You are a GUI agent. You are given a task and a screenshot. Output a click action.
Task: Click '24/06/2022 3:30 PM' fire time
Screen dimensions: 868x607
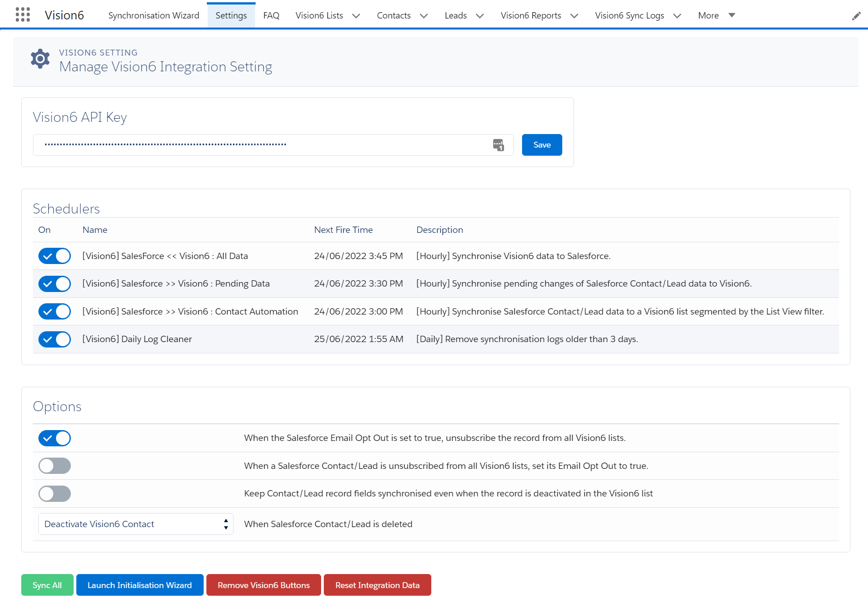pyautogui.click(x=359, y=283)
